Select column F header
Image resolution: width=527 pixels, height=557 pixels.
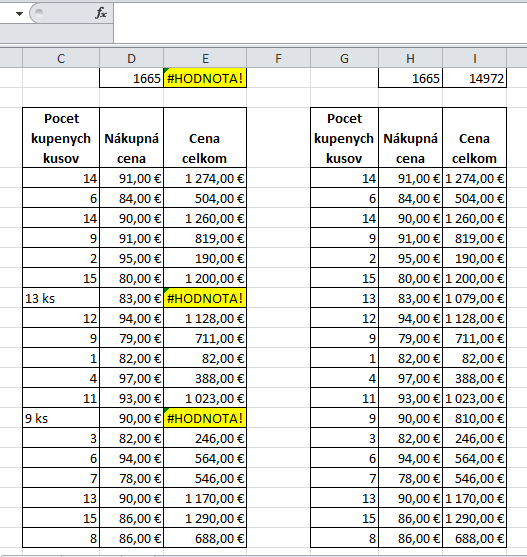tap(278, 59)
